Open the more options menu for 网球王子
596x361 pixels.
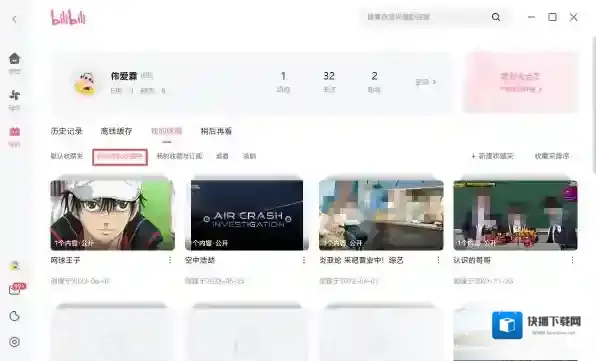(x=170, y=260)
